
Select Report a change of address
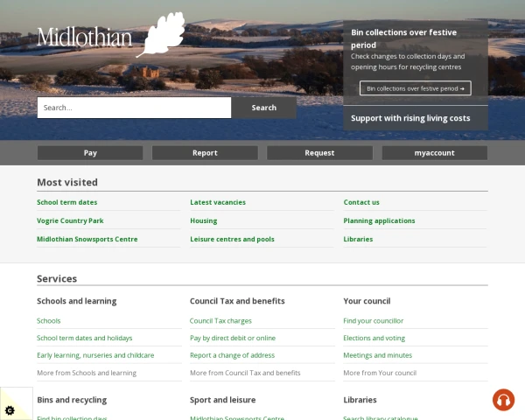232,355
